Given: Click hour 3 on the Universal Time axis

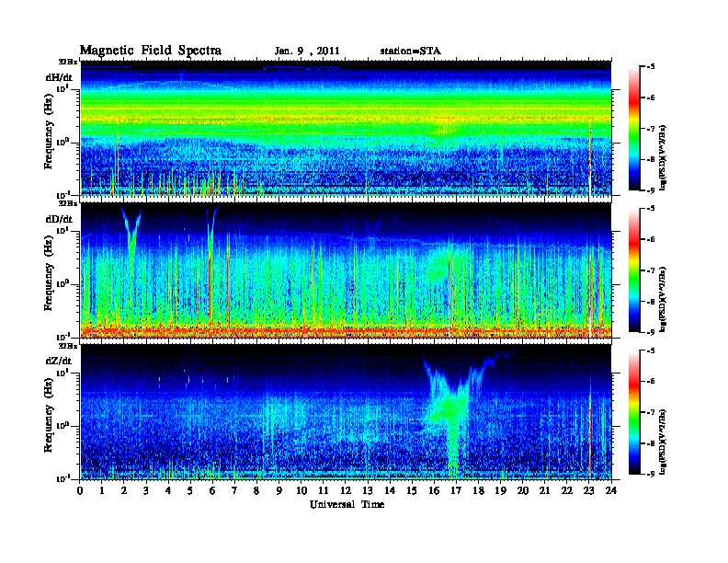Looking at the screenshot, I should click(x=146, y=490).
